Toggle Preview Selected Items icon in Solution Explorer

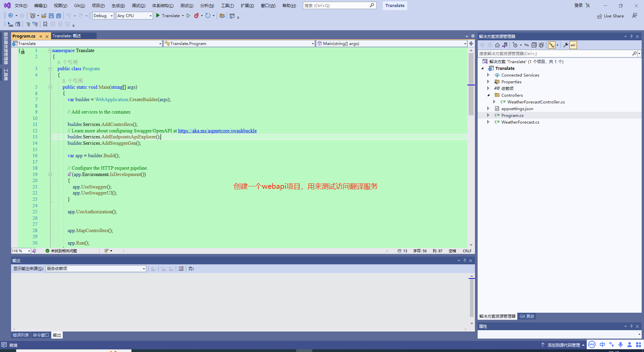pyautogui.click(x=573, y=45)
